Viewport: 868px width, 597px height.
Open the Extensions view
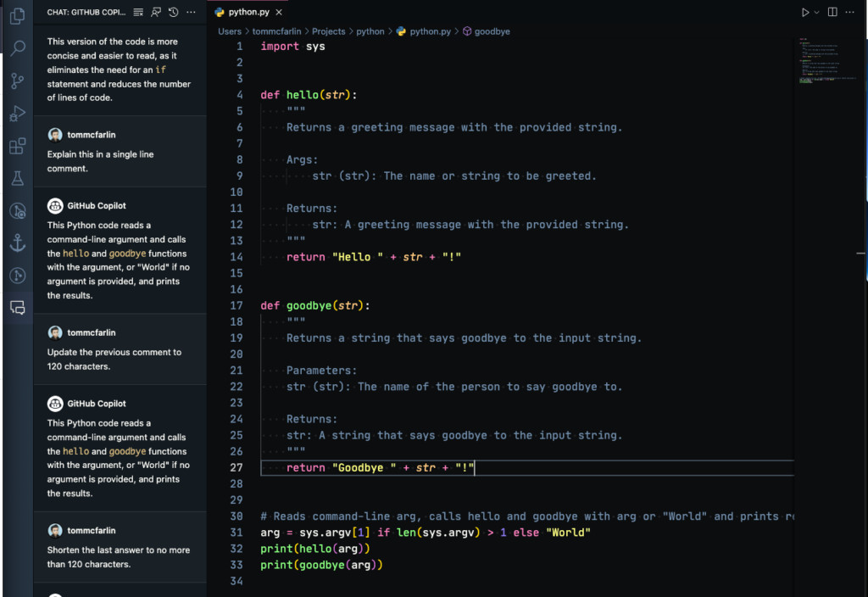(18, 146)
